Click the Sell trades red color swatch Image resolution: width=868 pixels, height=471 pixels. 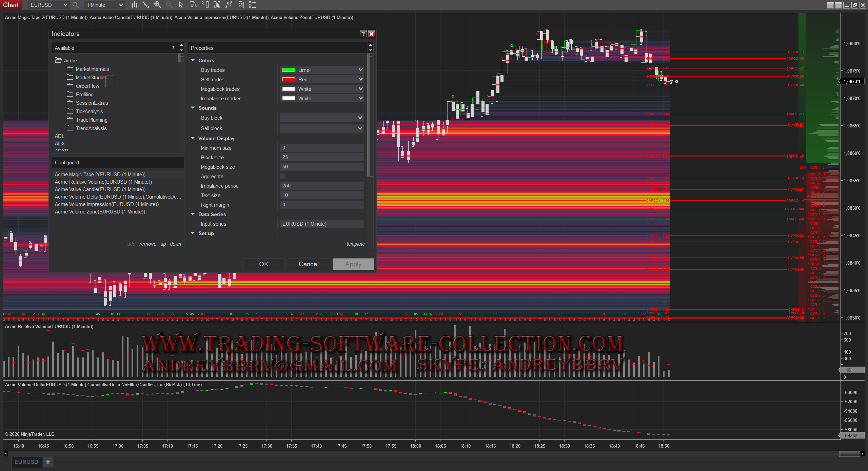coord(289,80)
